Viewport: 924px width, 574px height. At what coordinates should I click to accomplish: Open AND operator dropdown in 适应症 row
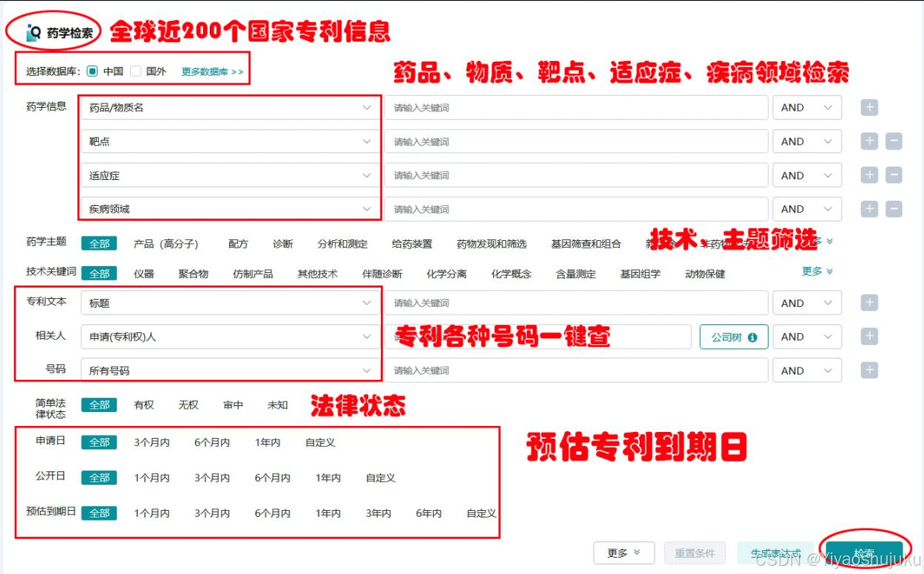[x=807, y=175]
